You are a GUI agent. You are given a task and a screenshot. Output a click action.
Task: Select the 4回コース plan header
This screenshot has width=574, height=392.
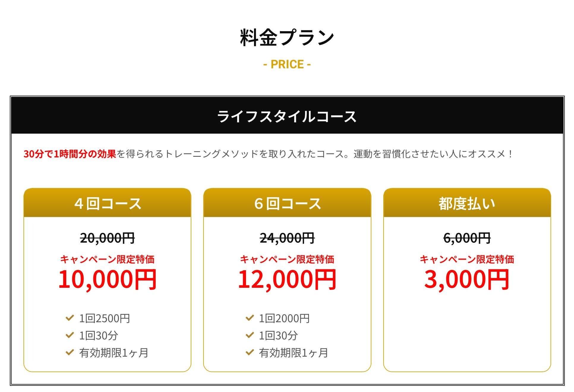(107, 203)
